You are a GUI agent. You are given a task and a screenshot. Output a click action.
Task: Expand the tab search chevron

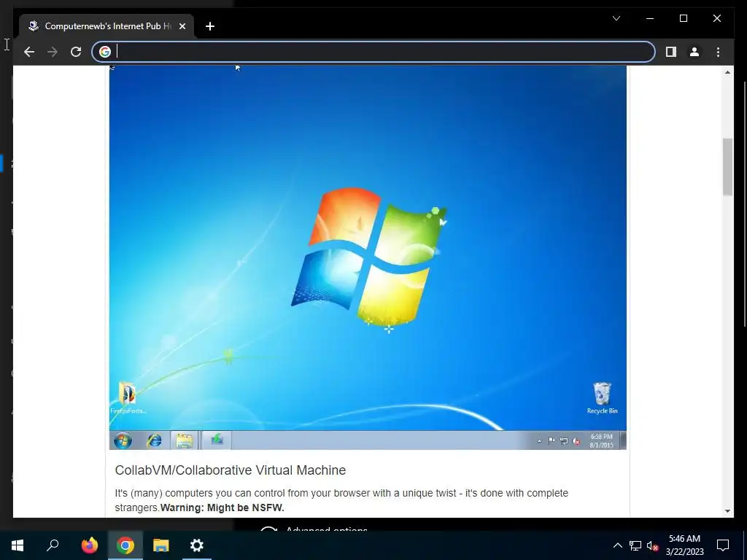pos(616,18)
